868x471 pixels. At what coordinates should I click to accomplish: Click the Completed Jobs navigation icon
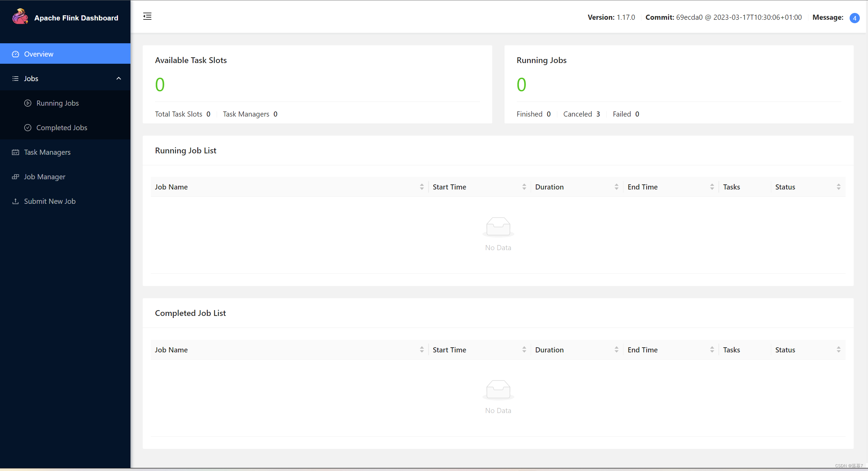(x=27, y=127)
